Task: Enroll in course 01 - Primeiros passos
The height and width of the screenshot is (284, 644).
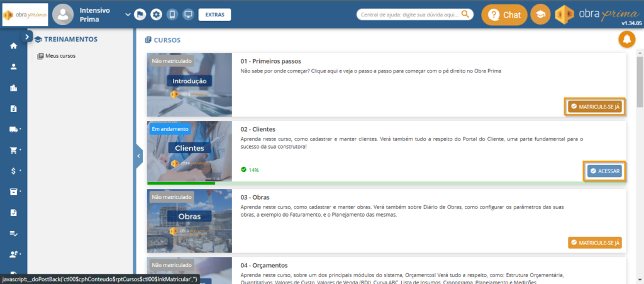Action: pyautogui.click(x=595, y=107)
